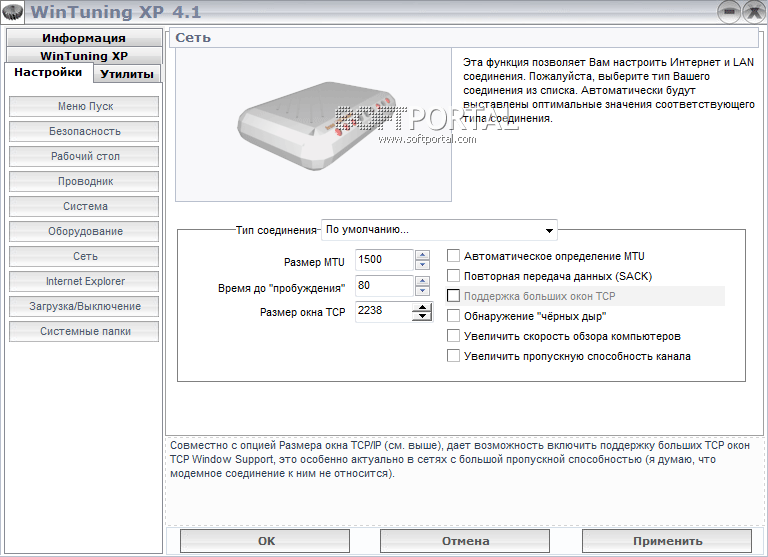This screenshot has width=768, height=557.
Task: Enable Увеличить скорость обзора компьютеров
Action: [x=454, y=336]
